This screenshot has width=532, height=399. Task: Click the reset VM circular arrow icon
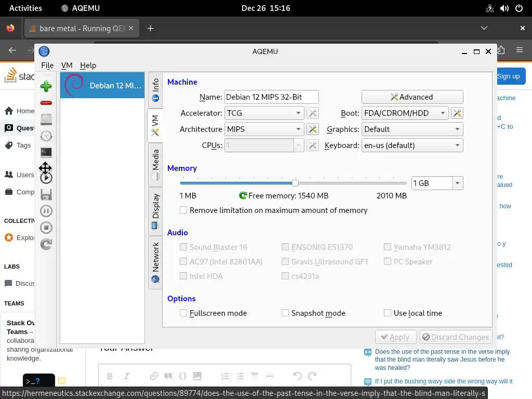(x=46, y=244)
